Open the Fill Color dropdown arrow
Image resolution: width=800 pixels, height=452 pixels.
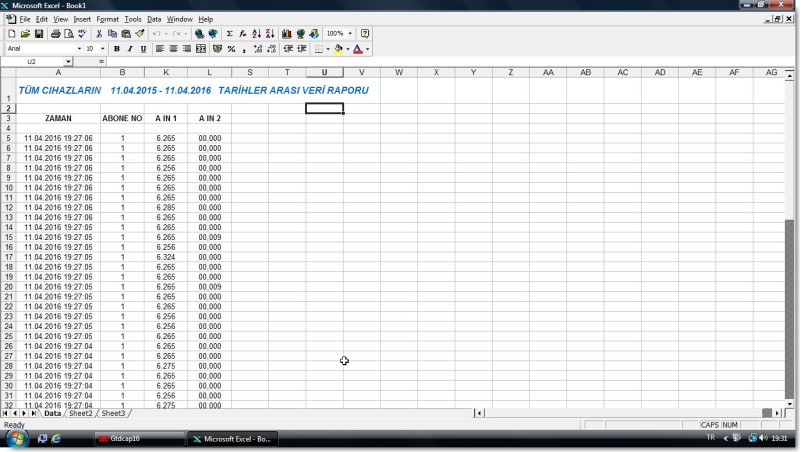pyautogui.click(x=347, y=49)
